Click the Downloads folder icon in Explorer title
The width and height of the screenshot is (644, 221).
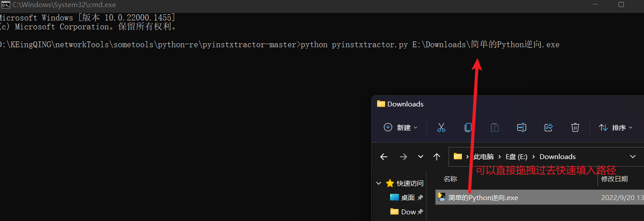[x=381, y=103]
